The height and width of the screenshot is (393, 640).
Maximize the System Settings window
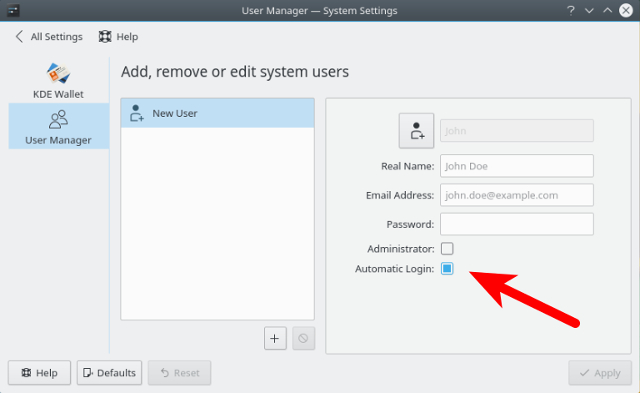point(607,10)
